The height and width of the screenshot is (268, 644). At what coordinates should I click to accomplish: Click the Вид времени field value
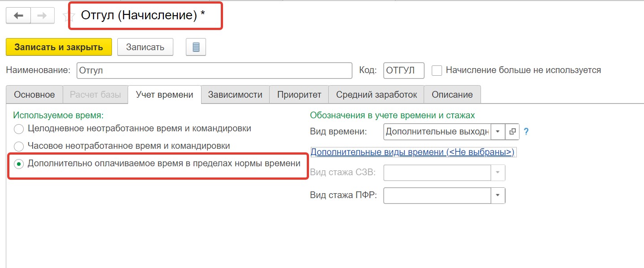[x=438, y=132]
